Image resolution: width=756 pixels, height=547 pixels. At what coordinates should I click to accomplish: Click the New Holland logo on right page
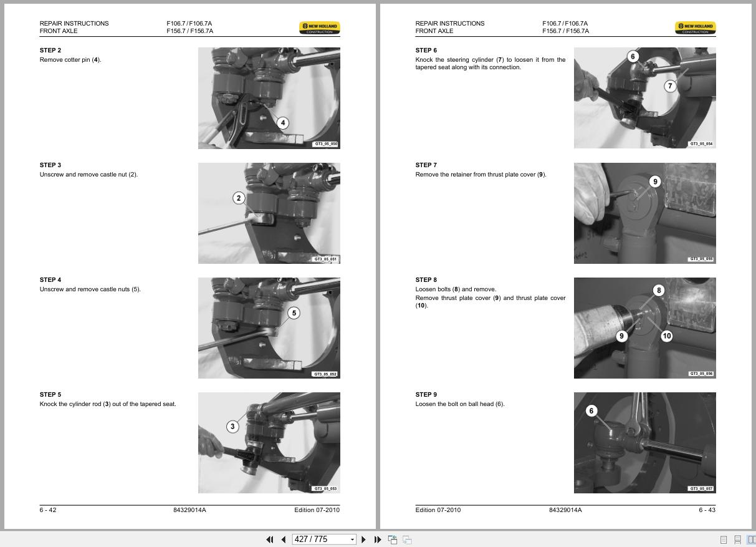(x=696, y=27)
